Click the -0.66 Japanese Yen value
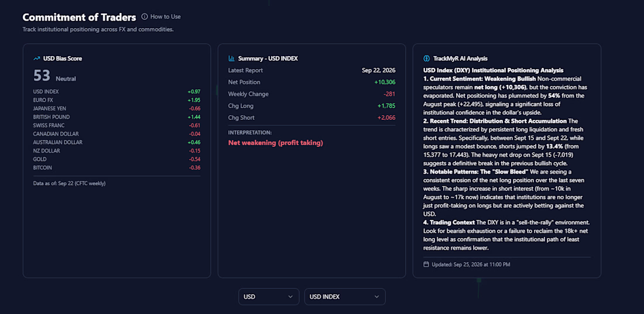 pos(194,108)
